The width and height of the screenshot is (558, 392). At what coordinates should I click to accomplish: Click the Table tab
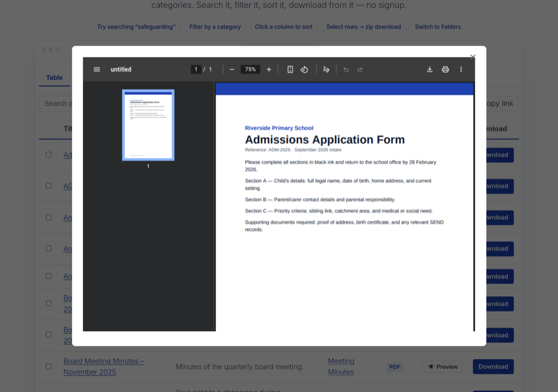click(54, 78)
